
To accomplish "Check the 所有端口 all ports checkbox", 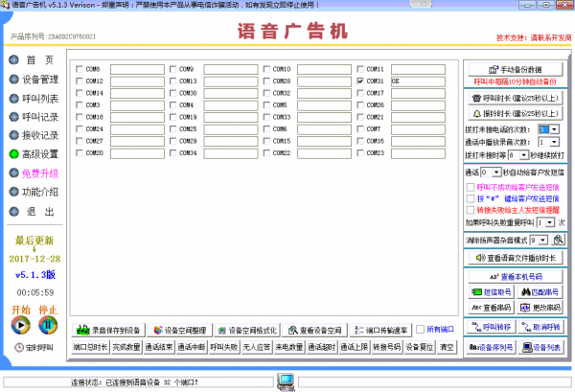I will pos(419,329).
